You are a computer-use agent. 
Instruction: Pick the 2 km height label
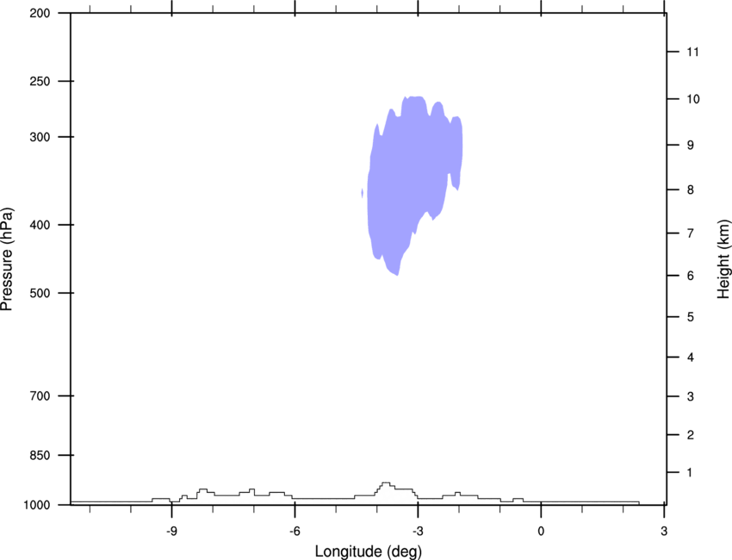tap(691, 435)
